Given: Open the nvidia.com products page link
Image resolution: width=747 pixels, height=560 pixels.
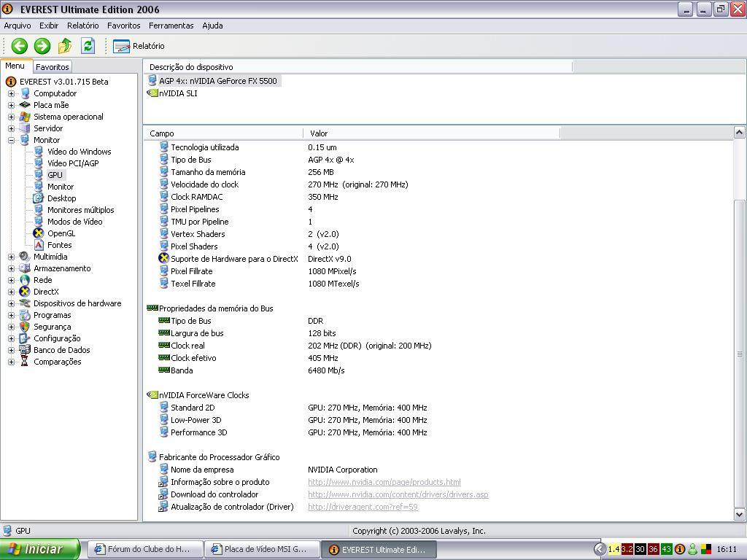Looking at the screenshot, I should coord(384,482).
